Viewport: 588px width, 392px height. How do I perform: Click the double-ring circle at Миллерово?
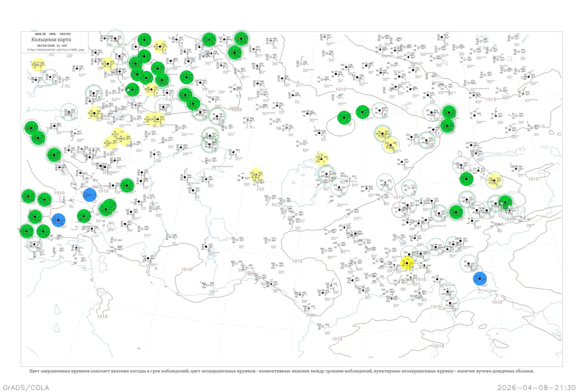93,93
